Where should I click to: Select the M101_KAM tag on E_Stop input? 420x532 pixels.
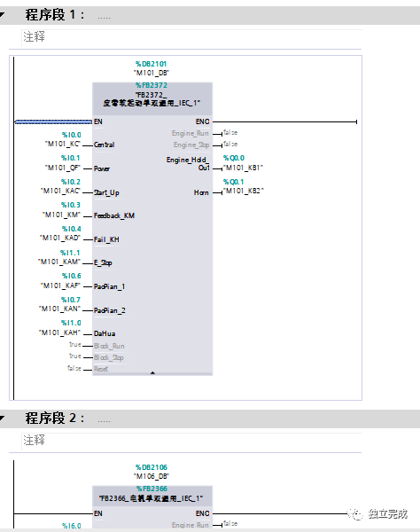tap(59, 262)
